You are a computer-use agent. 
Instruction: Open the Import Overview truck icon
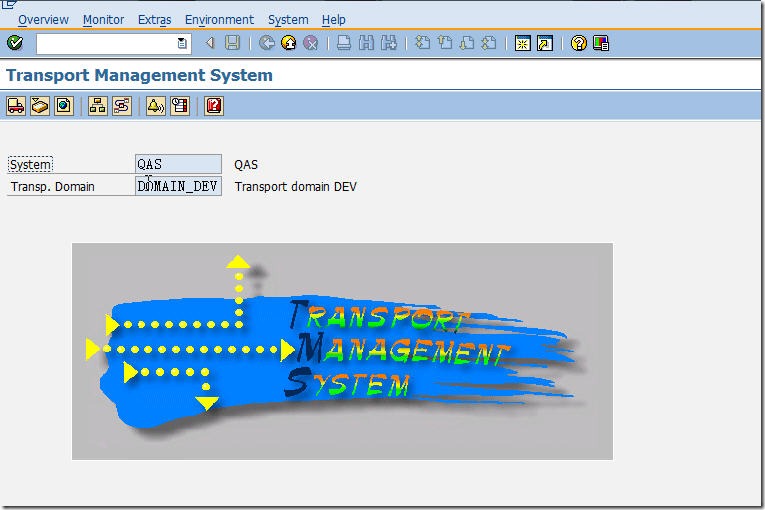pos(16,106)
